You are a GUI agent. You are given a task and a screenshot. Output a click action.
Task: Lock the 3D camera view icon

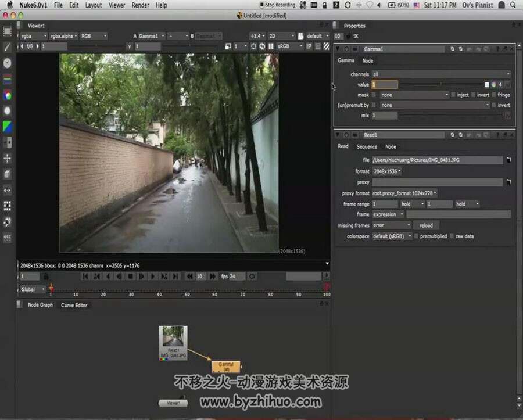(300, 35)
